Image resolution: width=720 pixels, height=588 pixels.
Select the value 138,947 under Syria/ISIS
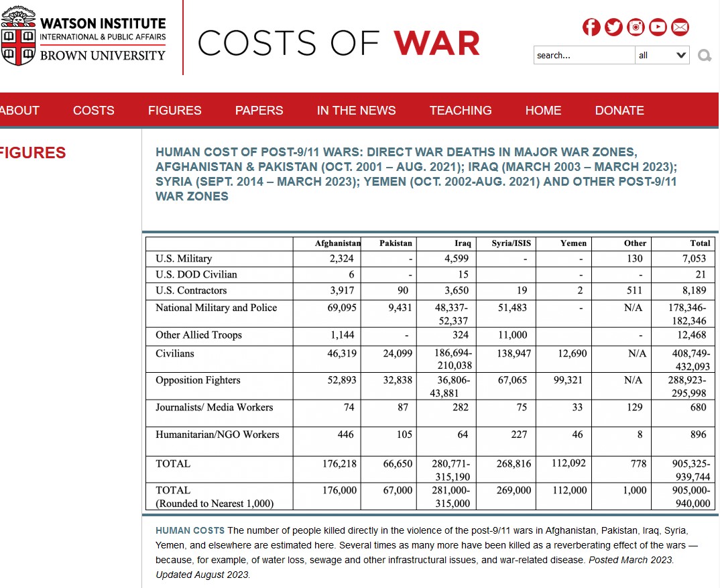514,353
